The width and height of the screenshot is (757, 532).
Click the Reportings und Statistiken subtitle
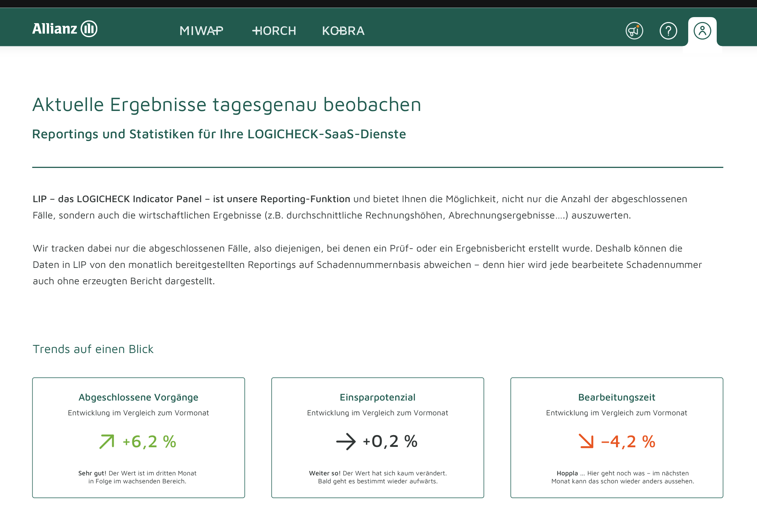click(x=219, y=134)
